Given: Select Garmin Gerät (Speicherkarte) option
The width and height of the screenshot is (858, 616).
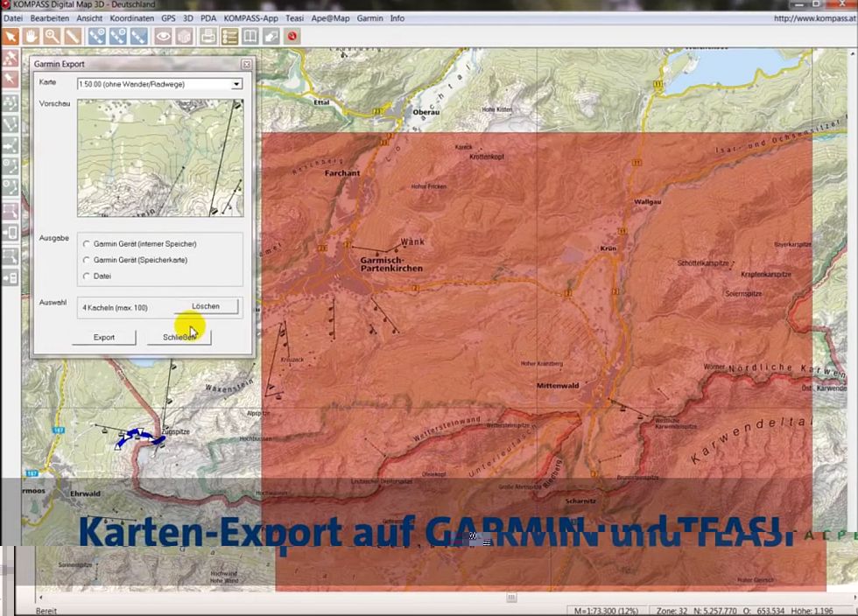Looking at the screenshot, I should pos(87,260).
